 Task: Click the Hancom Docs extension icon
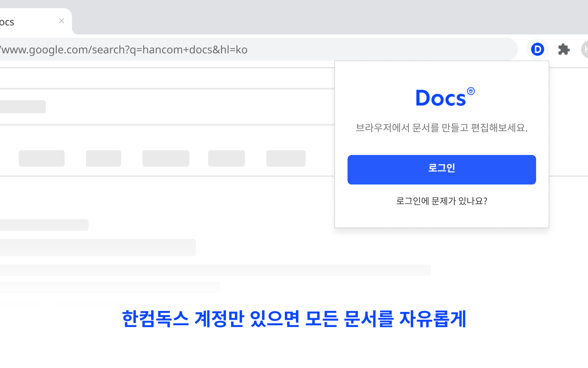(x=537, y=49)
